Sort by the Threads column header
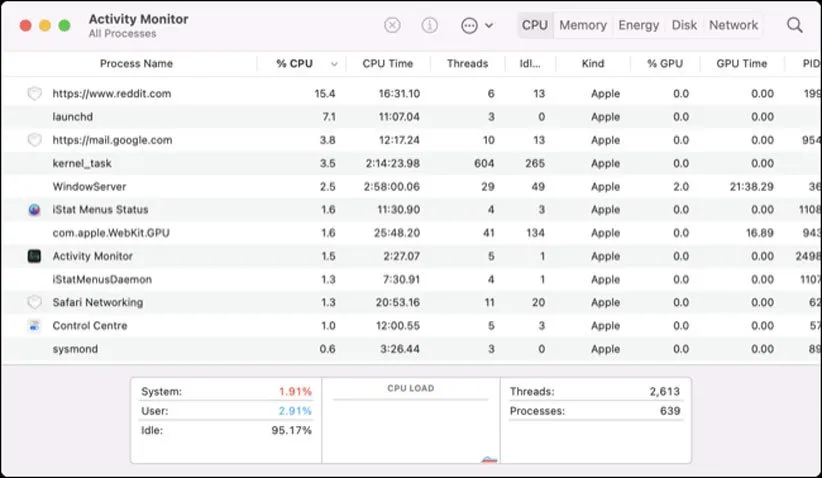The image size is (822, 478). pos(467,64)
